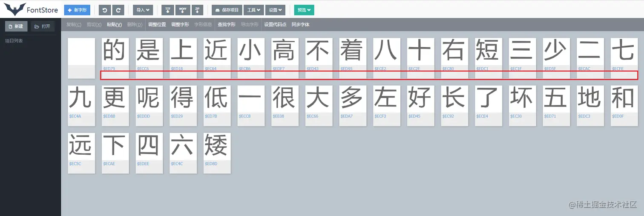Select the 矮 glyph card

click(x=217, y=153)
